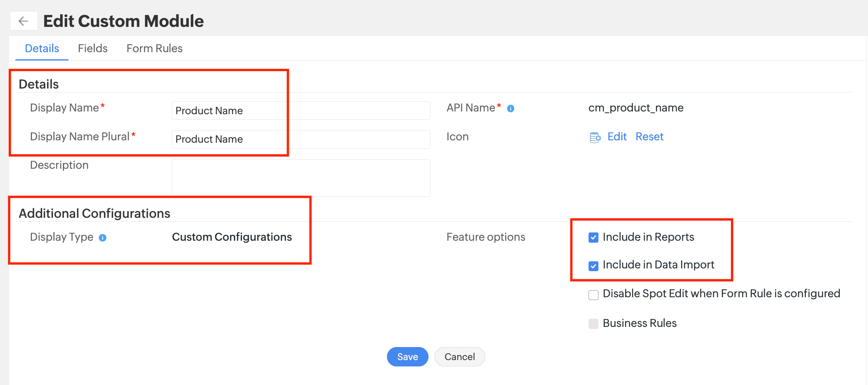This screenshot has height=385, width=868.
Task: Open the Form Rules tab
Action: [x=154, y=48]
